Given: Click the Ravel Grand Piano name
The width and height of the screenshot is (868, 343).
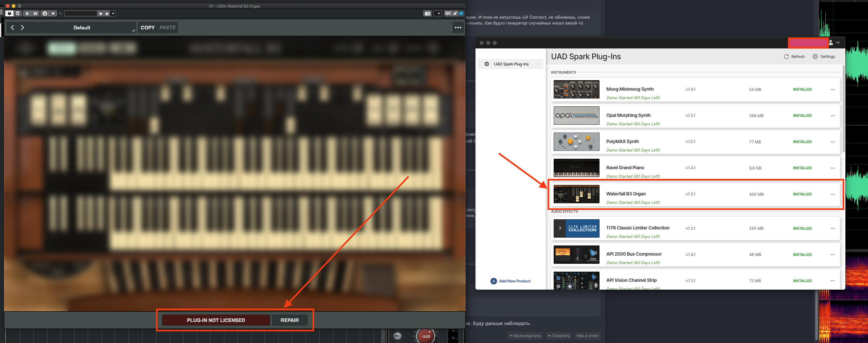Looking at the screenshot, I should 625,168.
